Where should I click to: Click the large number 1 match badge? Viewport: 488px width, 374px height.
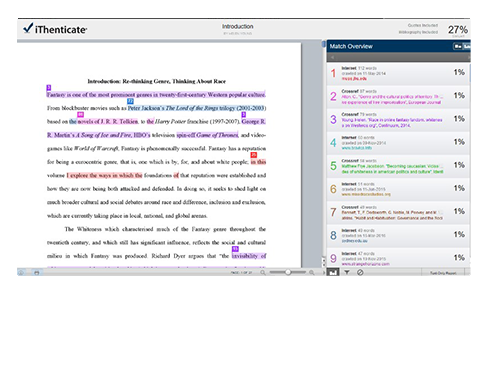click(333, 73)
